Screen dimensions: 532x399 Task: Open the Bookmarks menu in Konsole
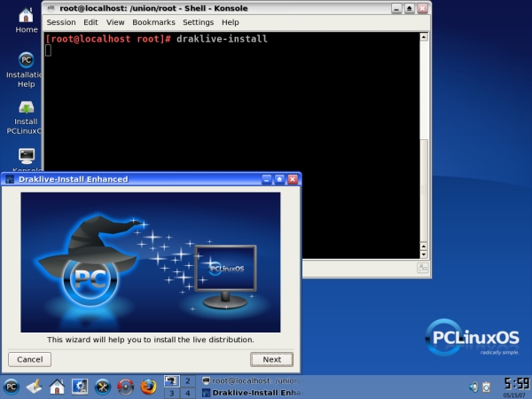pyautogui.click(x=153, y=22)
